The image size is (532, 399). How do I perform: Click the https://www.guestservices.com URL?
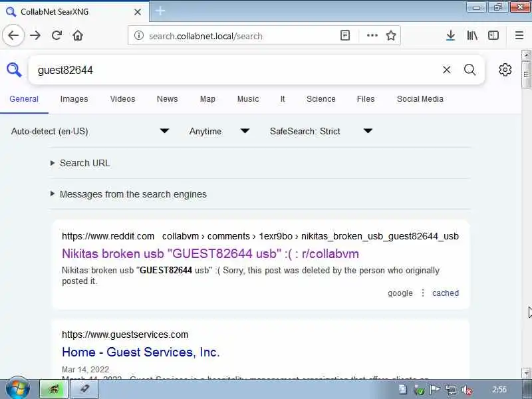coord(125,334)
